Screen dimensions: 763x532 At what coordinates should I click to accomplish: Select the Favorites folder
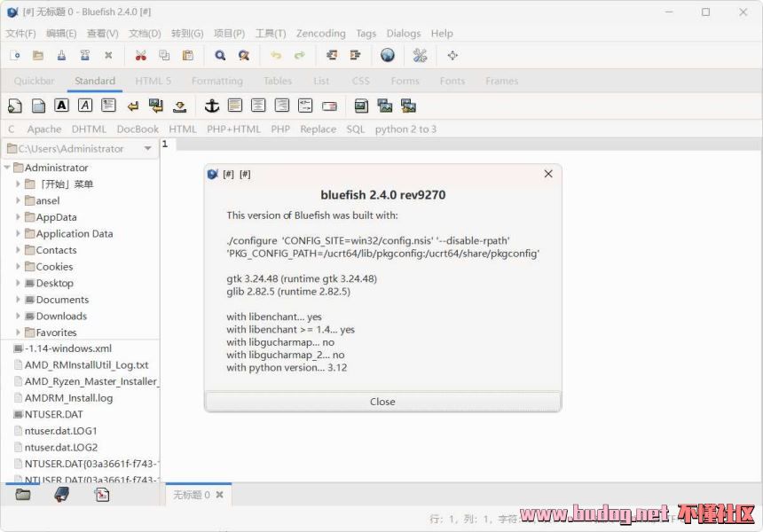(x=57, y=332)
